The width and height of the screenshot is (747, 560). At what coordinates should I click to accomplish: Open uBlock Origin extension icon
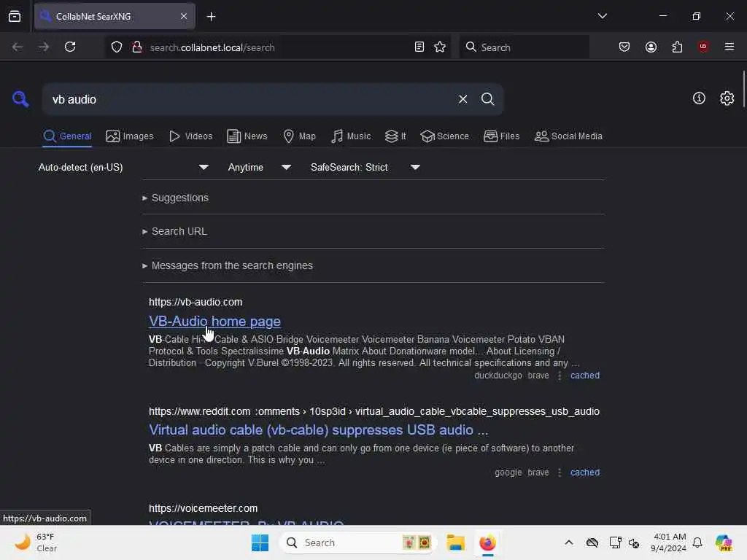[x=703, y=47]
